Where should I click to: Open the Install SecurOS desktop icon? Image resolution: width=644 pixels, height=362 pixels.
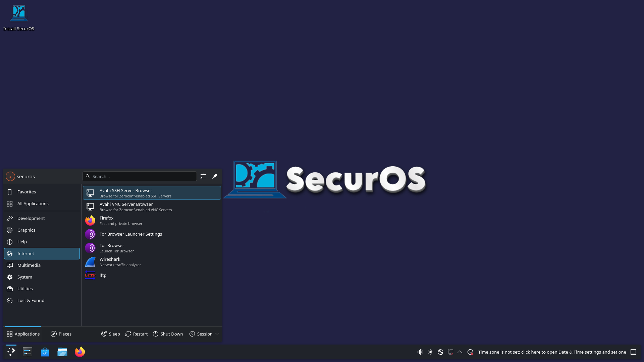pyautogui.click(x=18, y=13)
